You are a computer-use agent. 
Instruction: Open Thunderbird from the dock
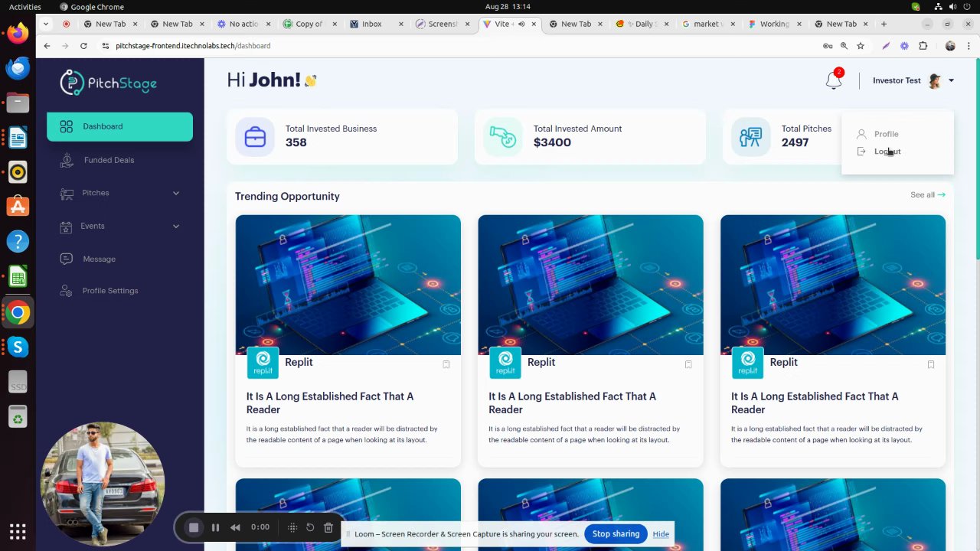coord(18,67)
